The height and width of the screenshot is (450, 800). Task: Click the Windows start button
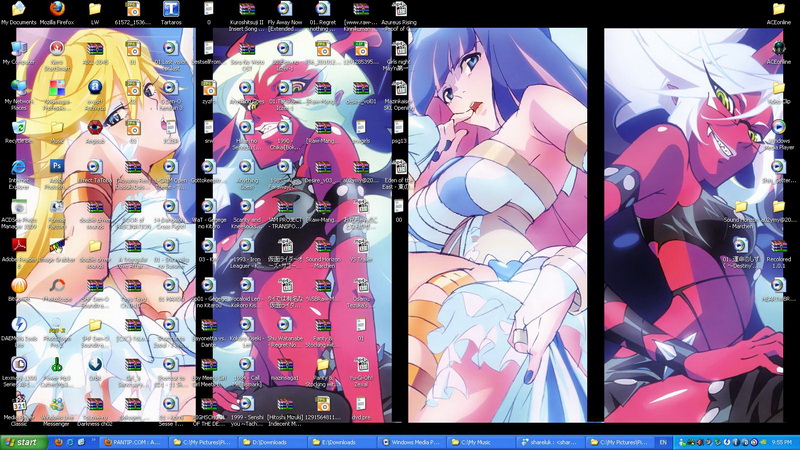click(24, 442)
